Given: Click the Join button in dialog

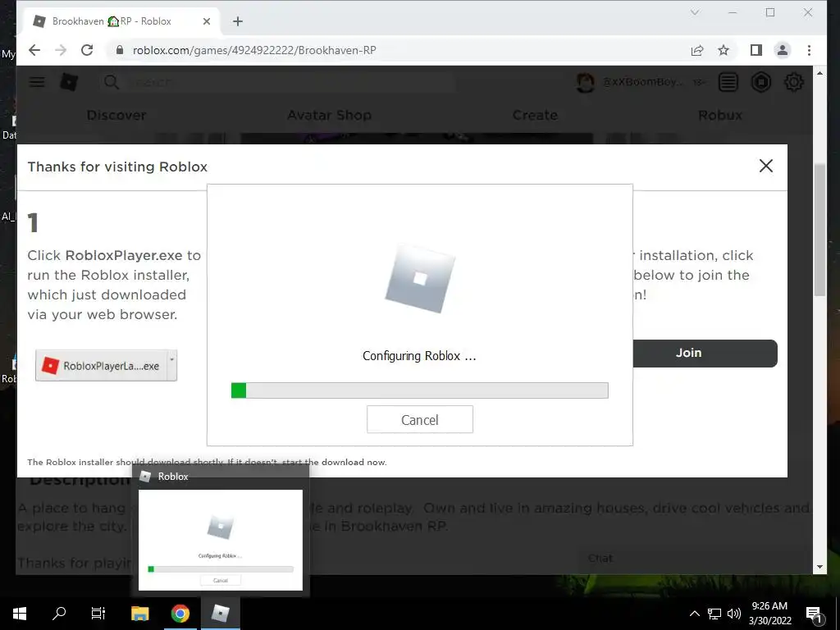Looking at the screenshot, I should point(705,353).
